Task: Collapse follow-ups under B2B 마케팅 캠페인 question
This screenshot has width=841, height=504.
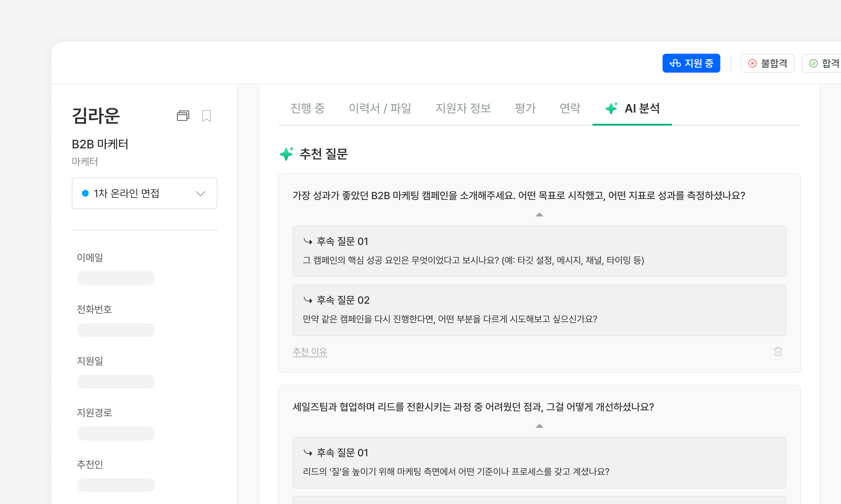Action: pos(539,215)
